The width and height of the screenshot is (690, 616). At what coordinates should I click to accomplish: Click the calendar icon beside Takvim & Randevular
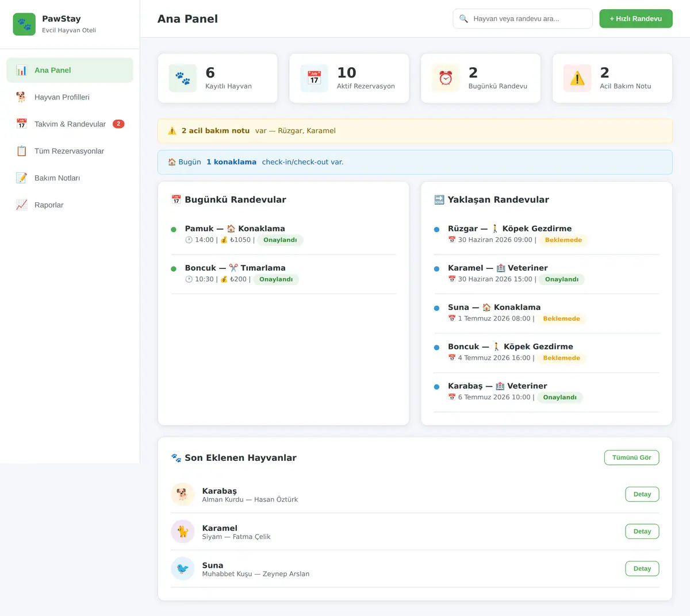point(22,124)
